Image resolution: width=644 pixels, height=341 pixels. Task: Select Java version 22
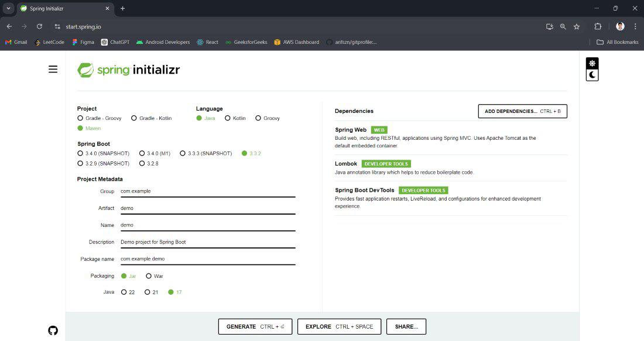click(128, 292)
